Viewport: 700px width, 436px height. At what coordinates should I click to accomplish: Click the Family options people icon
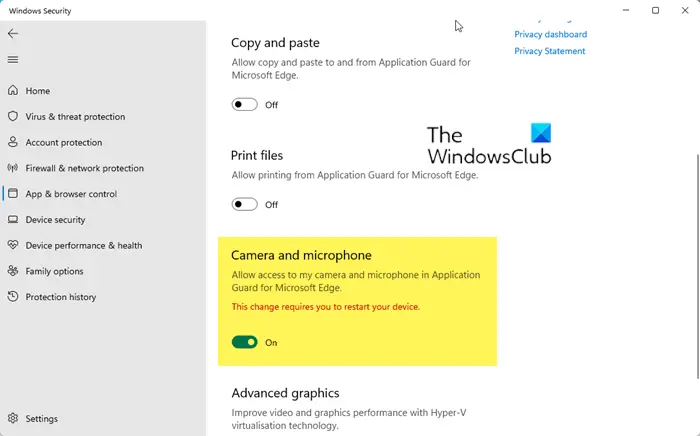[x=13, y=271]
